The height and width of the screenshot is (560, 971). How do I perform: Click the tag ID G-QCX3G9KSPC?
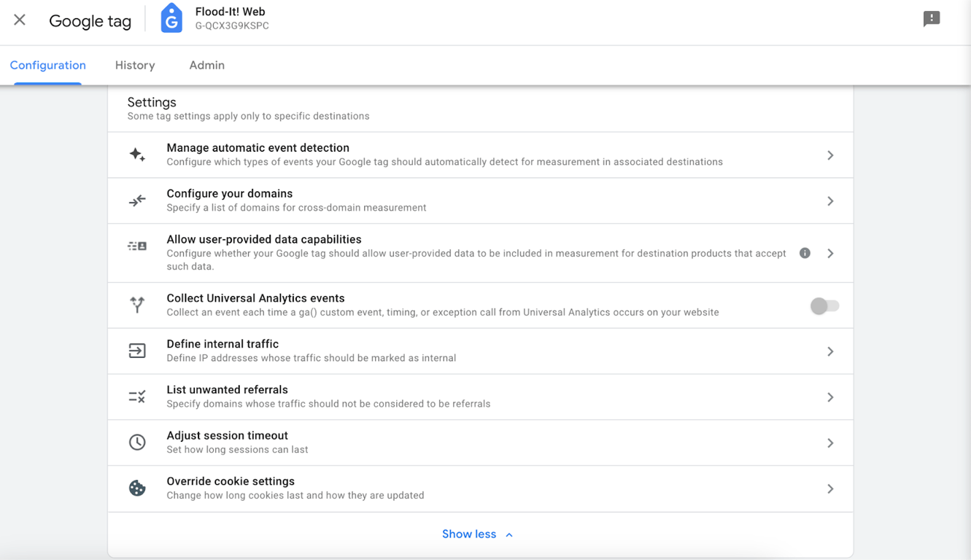click(232, 26)
